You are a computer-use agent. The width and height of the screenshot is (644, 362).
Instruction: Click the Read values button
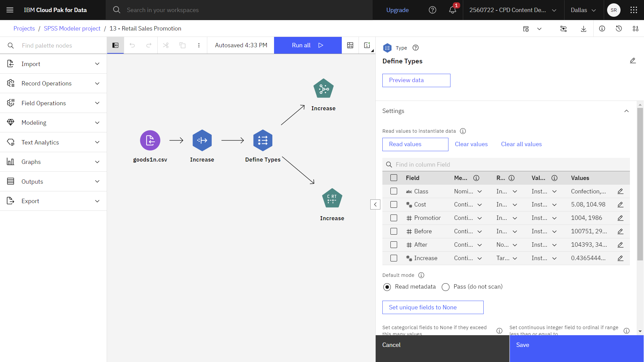coord(415,144)
